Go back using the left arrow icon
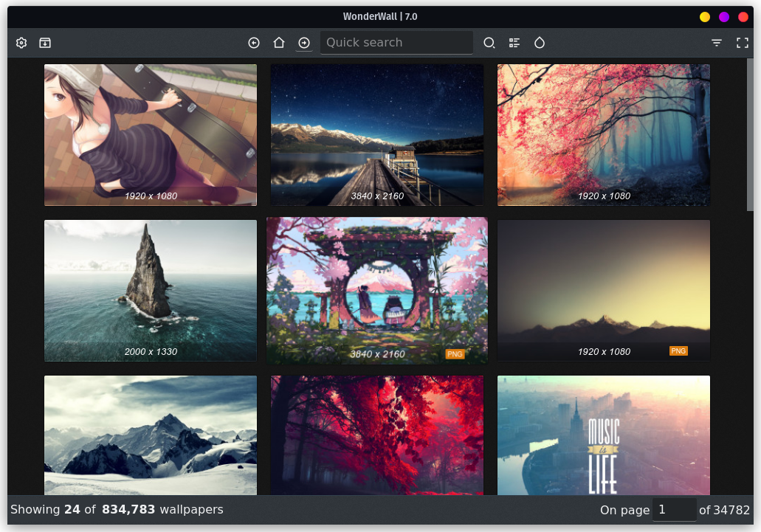This screenshot has height=532, width=761. click(254, 43)
